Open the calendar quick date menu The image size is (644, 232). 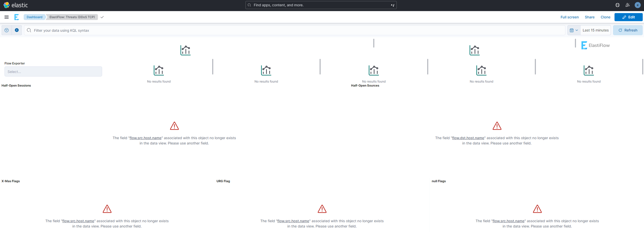point(574,30)
